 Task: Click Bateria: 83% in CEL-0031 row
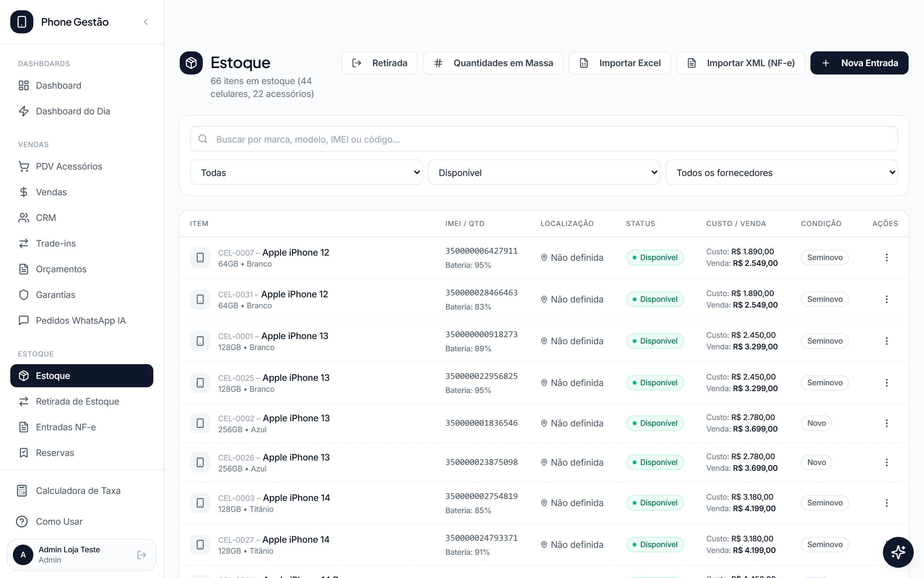pyautogui.click(x=468, y=307)
